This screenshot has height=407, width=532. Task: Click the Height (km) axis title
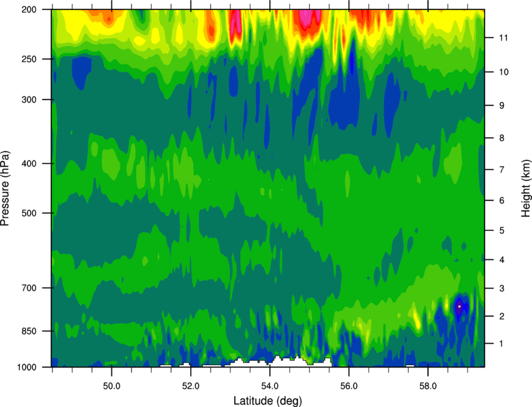[x=526, y=188]
